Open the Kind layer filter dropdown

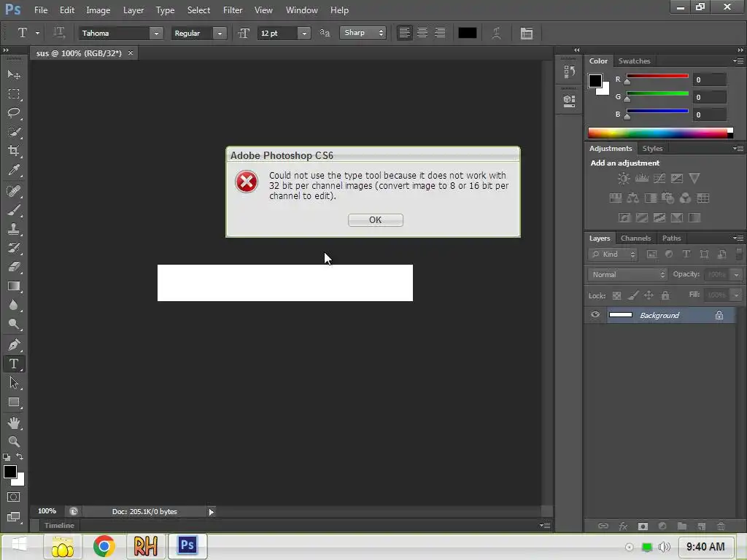coord(613,254)
